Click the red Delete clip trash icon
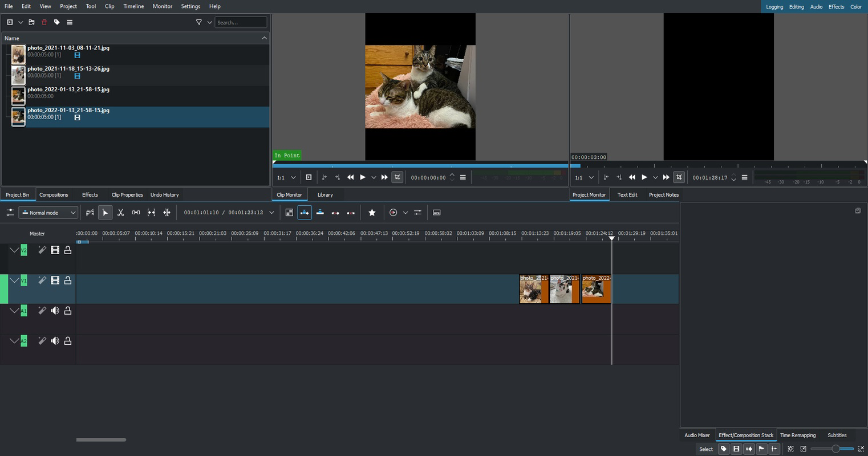 [x=44, y=22]
